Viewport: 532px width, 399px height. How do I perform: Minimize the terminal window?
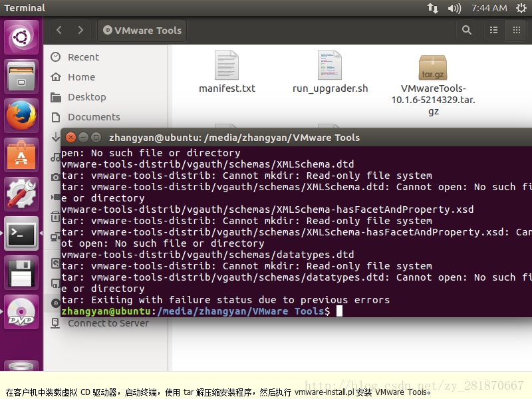(x=83, y=138)
